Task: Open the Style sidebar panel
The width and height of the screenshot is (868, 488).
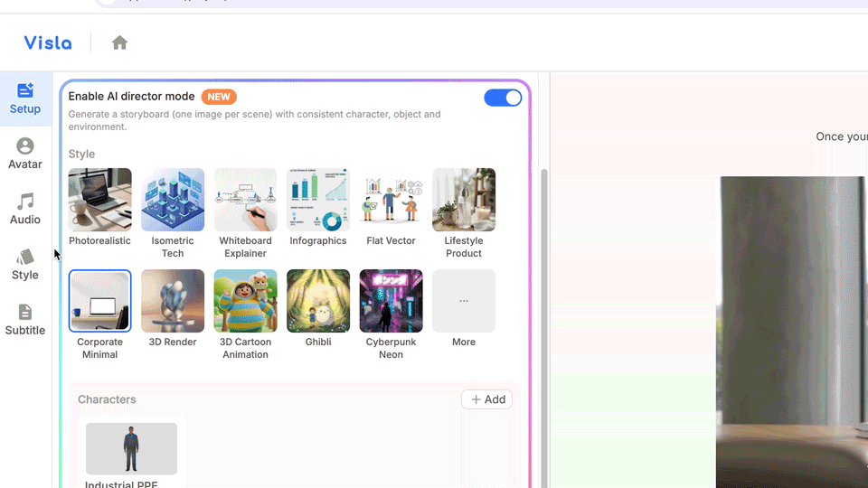Action: coord(25,265)
